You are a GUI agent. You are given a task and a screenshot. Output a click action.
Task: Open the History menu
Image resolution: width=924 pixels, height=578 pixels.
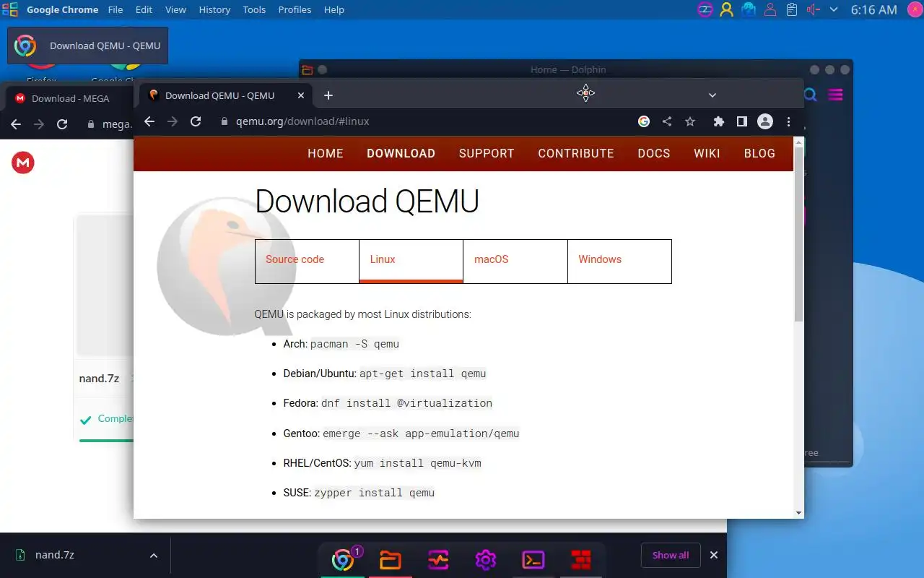click(x=214, y=9)
